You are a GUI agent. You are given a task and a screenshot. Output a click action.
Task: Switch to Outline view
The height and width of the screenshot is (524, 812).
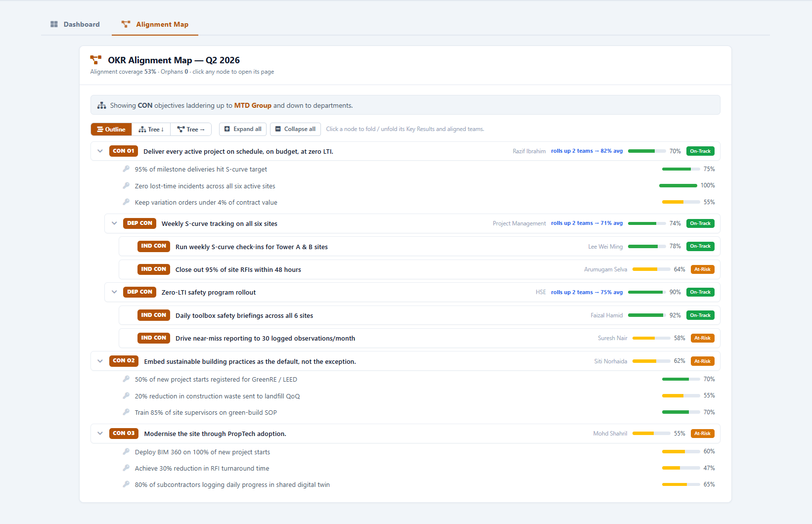coord(111,129)
